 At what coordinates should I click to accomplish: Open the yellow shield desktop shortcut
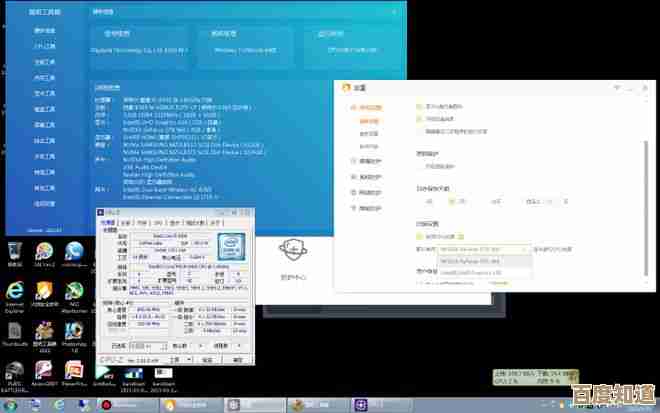coord(44,294)
